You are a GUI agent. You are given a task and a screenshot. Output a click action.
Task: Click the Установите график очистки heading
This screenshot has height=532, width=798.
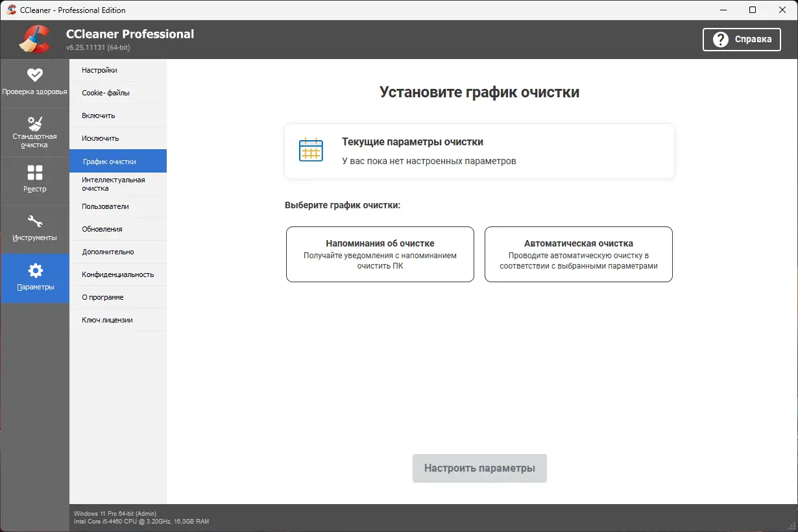(x=479, y=92)
